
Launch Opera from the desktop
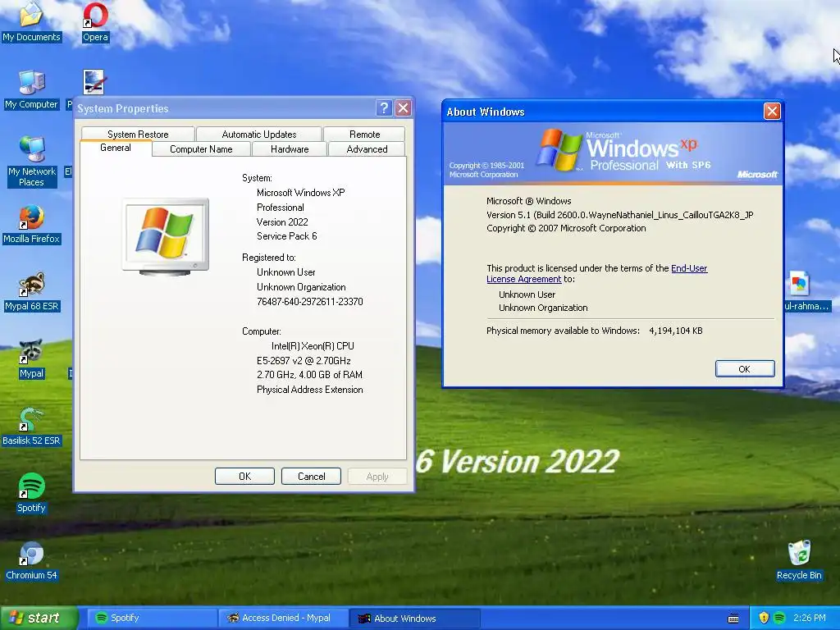[x=95, y=22]
